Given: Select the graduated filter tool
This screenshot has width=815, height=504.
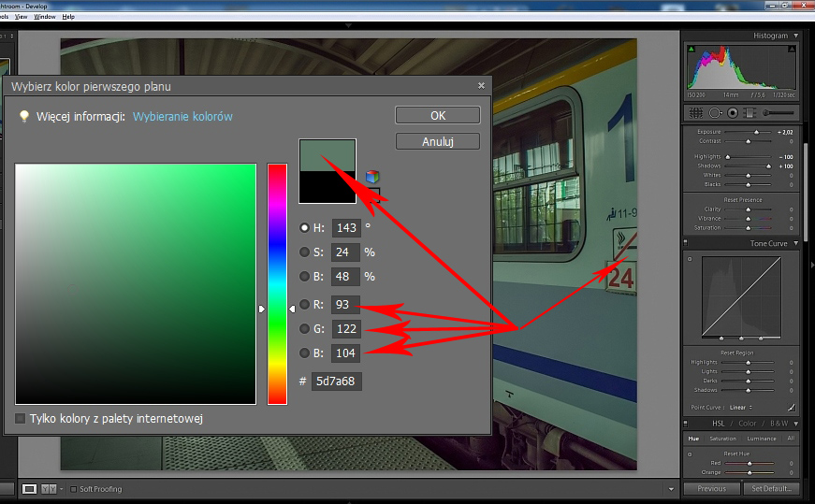Looking at the screenshot, I should pos(750,112).
